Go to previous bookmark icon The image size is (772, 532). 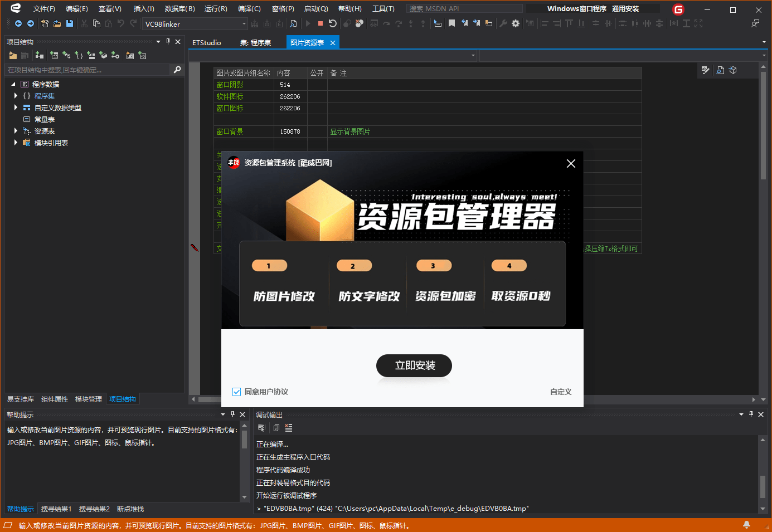point(464,23)
